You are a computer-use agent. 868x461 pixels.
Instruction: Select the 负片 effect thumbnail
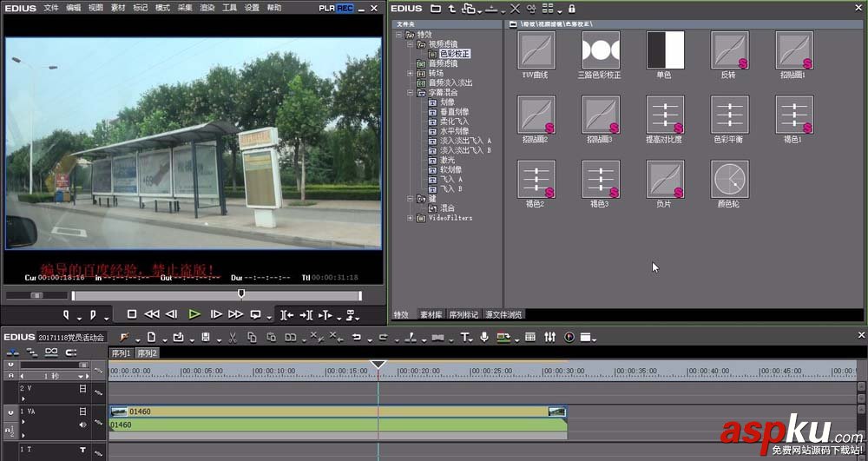tap(665, 180)
